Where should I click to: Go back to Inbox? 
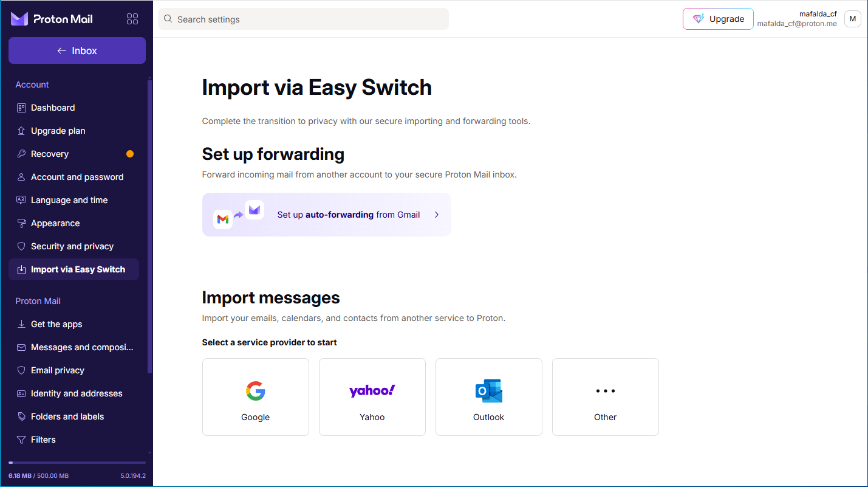pos(77,50)
